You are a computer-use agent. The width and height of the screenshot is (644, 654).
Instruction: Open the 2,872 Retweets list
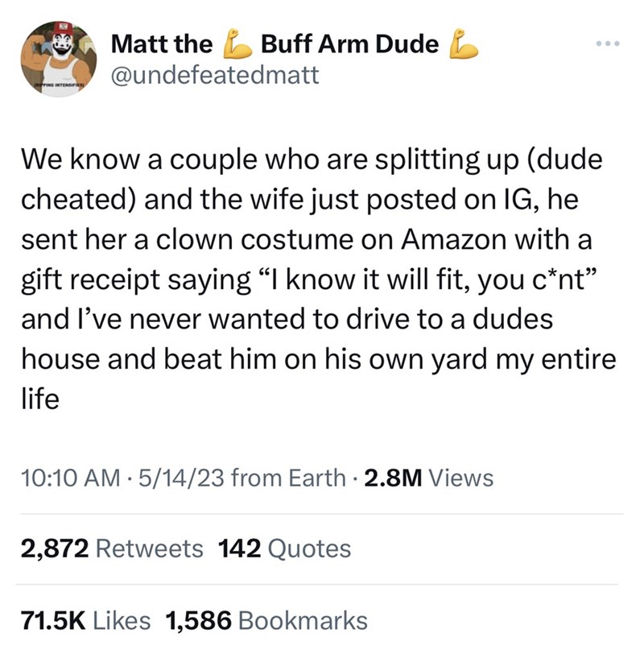[109, 548]
